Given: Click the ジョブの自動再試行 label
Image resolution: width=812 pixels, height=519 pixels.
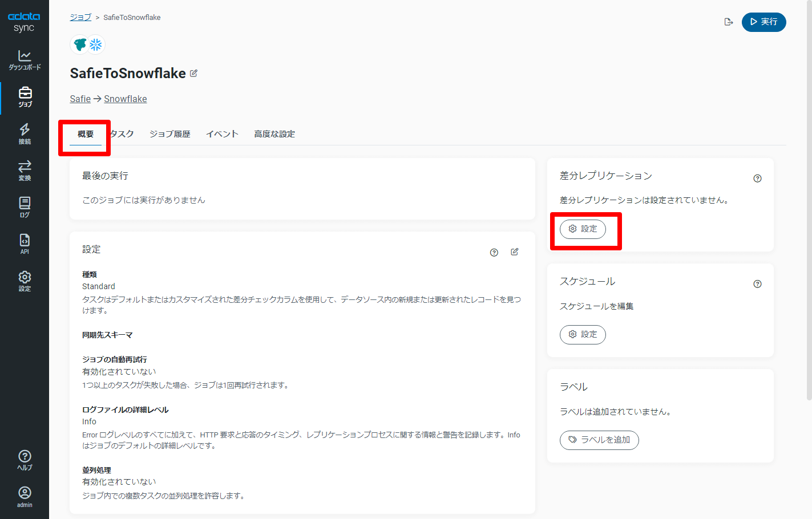Looking at the screenshot, I should pos(115,359).
